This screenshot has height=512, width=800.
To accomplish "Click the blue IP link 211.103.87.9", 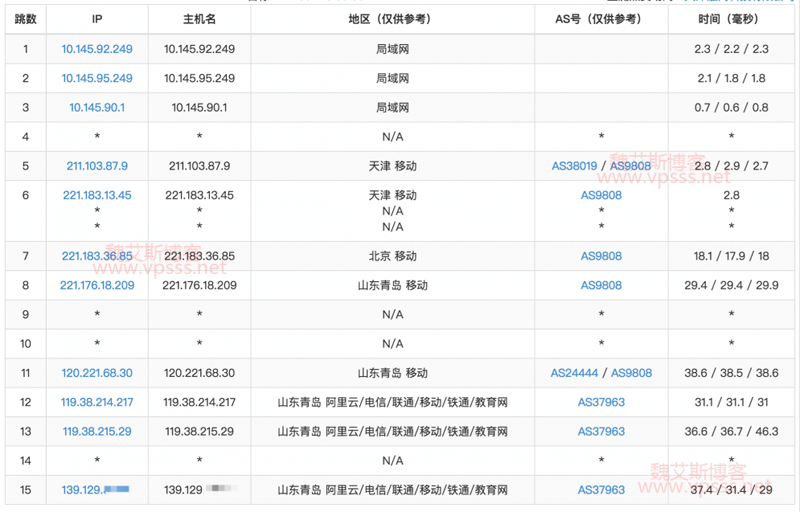I will [97, 166].
